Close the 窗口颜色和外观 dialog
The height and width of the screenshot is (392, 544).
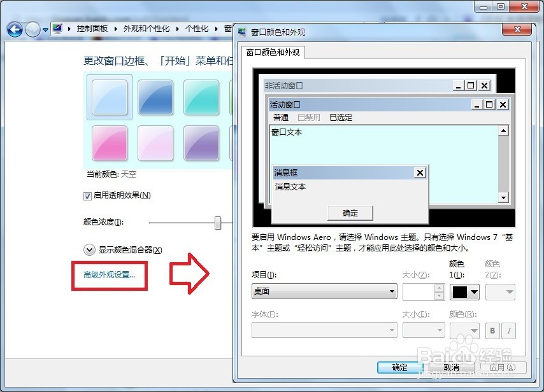(517, 29)
